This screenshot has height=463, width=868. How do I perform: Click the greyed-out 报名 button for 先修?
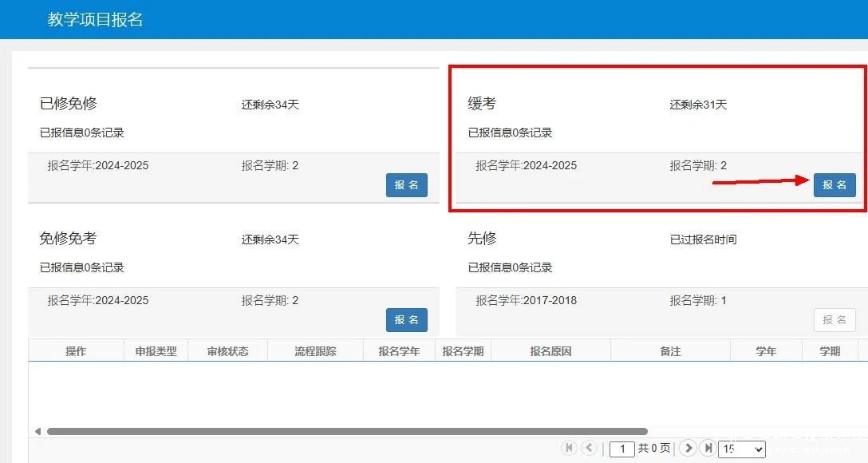click(834, 320)
